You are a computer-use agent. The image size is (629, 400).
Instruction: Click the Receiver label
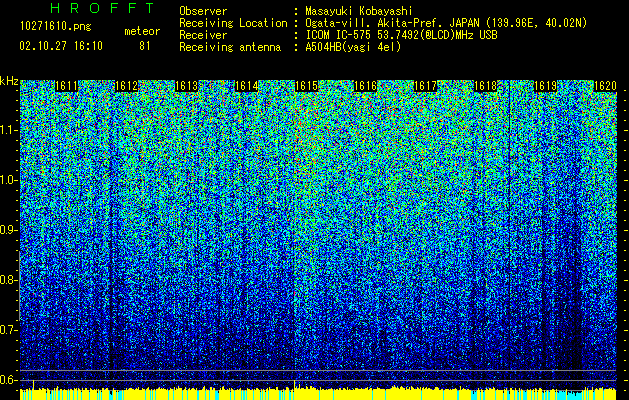point(203,35)
